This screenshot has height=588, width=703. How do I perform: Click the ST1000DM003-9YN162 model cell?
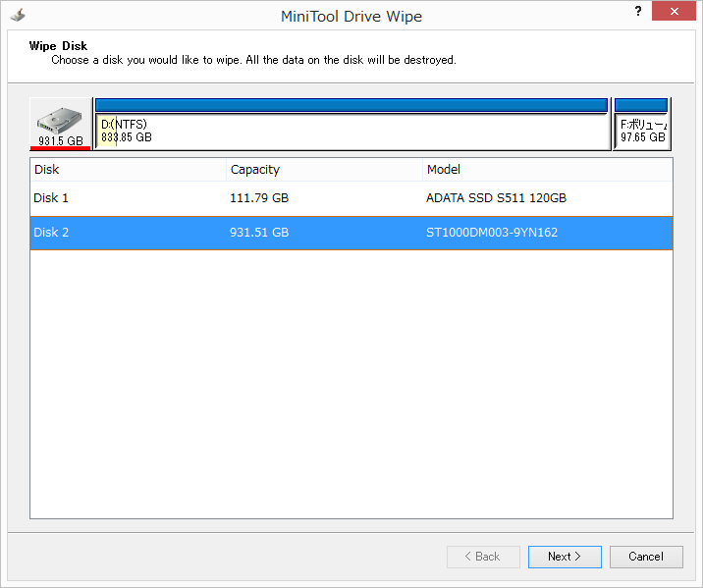[x=492, y=233]
